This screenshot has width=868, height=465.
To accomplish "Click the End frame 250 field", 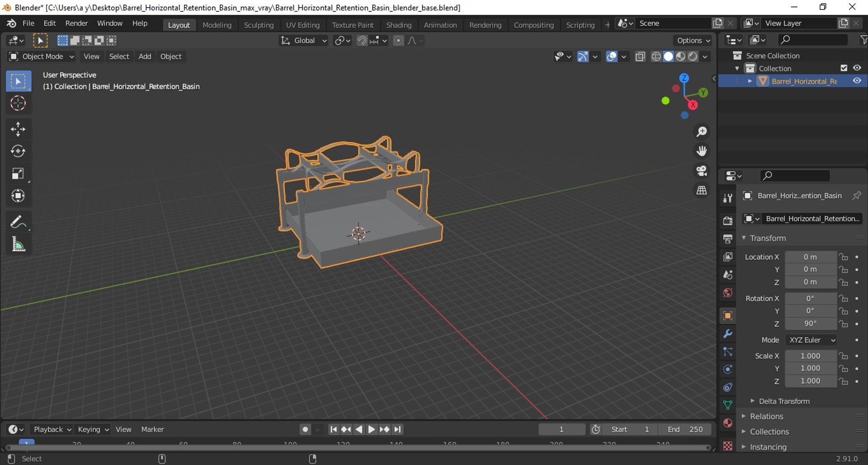I will tap(685, 429).
